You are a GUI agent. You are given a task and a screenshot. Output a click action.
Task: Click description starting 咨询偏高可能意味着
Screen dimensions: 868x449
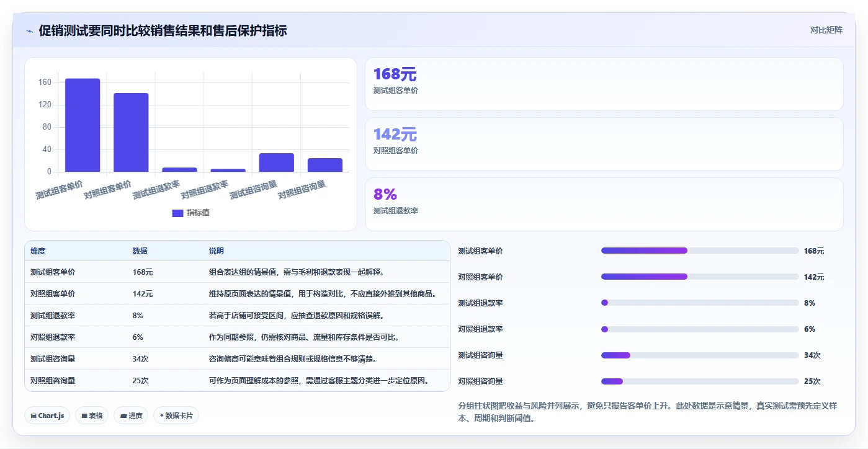click(x=293, y=359)
